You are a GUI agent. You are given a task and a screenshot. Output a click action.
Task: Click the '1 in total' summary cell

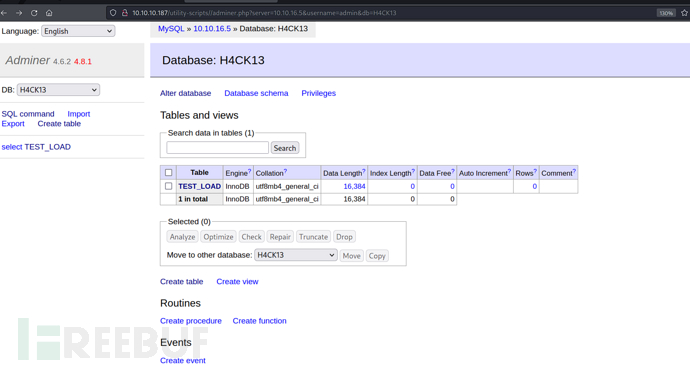[199, 199]
